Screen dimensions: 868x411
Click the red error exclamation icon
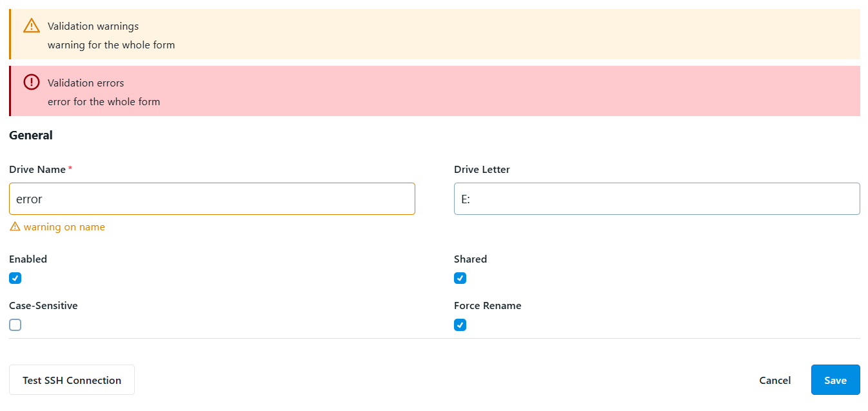point(31,82)
